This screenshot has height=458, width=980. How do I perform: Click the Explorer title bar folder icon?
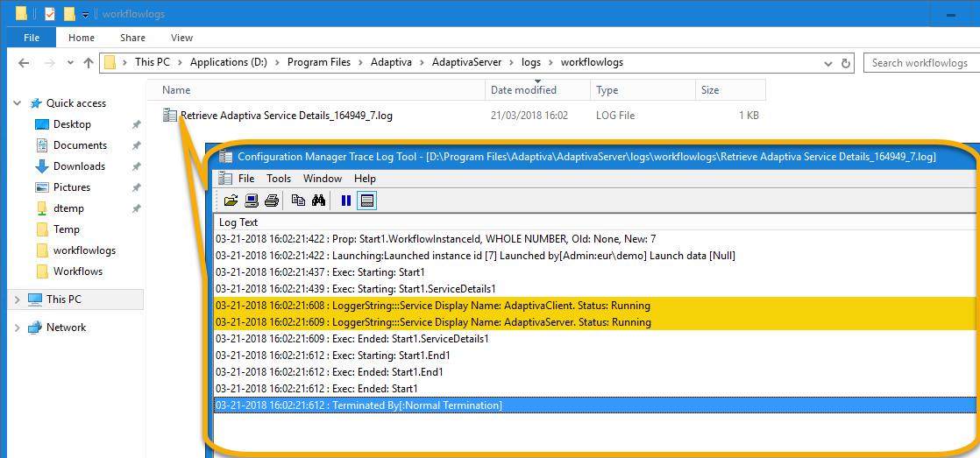point(21,13)
